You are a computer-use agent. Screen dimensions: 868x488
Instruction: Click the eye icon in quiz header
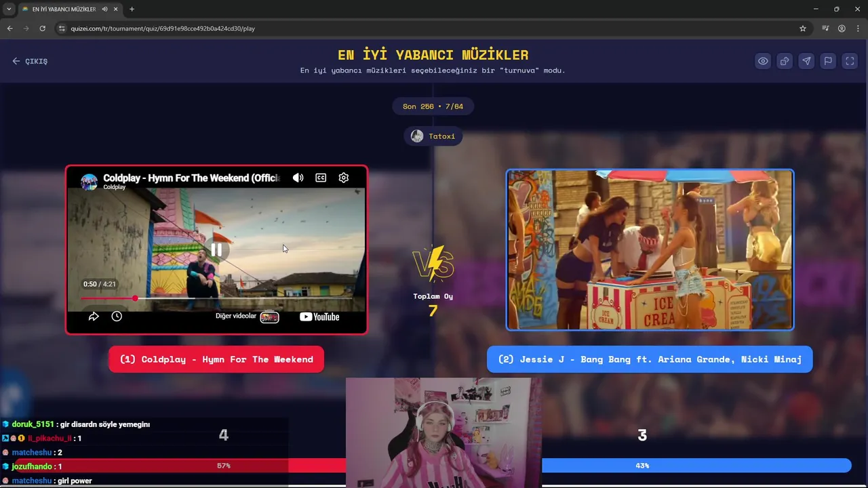(x=763, y=61)
